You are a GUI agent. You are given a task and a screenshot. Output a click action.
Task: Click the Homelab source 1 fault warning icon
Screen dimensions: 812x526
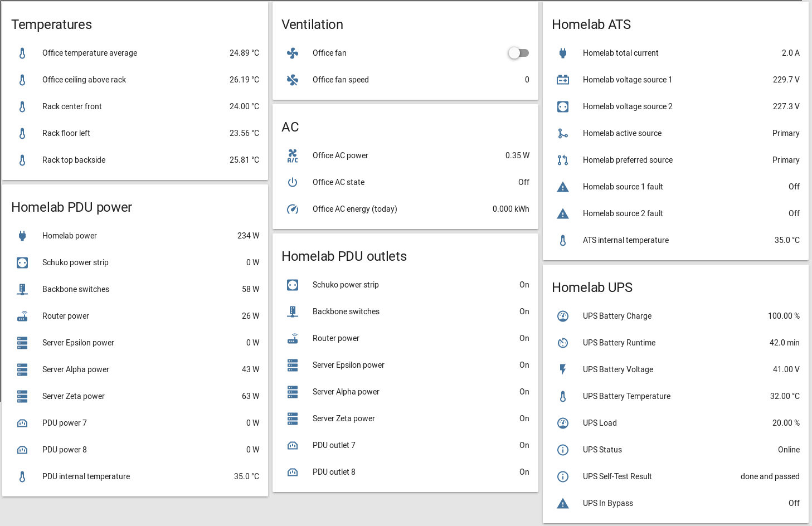click(x=563, y=187)
